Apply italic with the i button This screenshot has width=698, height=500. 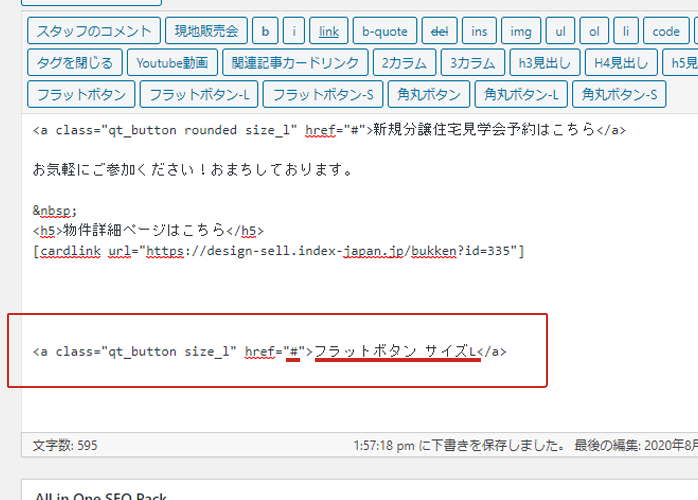pos(294,31)
